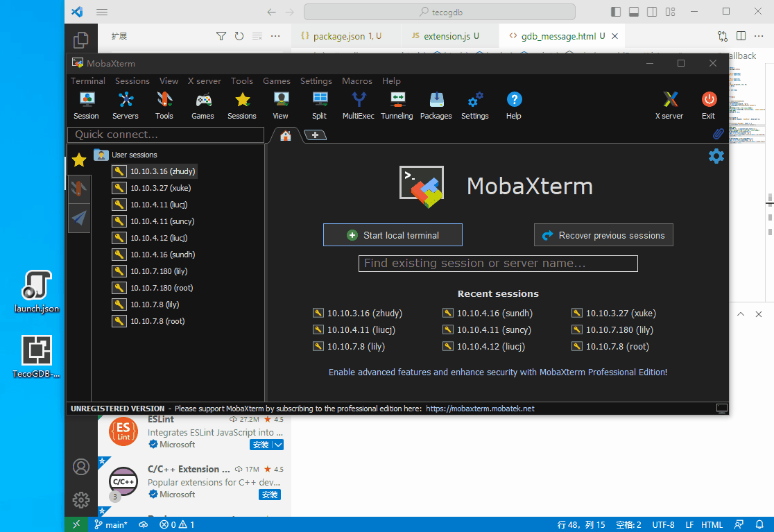Select session 10.10.3.27 (xuke) in sidebar
774x532 pixels.
[x=152, y=188]
